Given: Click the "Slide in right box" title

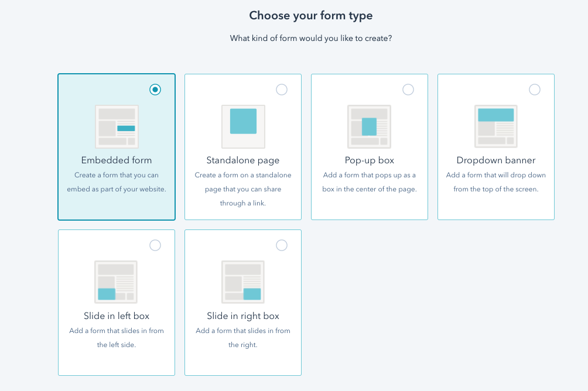Looking at the screenshot, I should [x=243, y=316].
